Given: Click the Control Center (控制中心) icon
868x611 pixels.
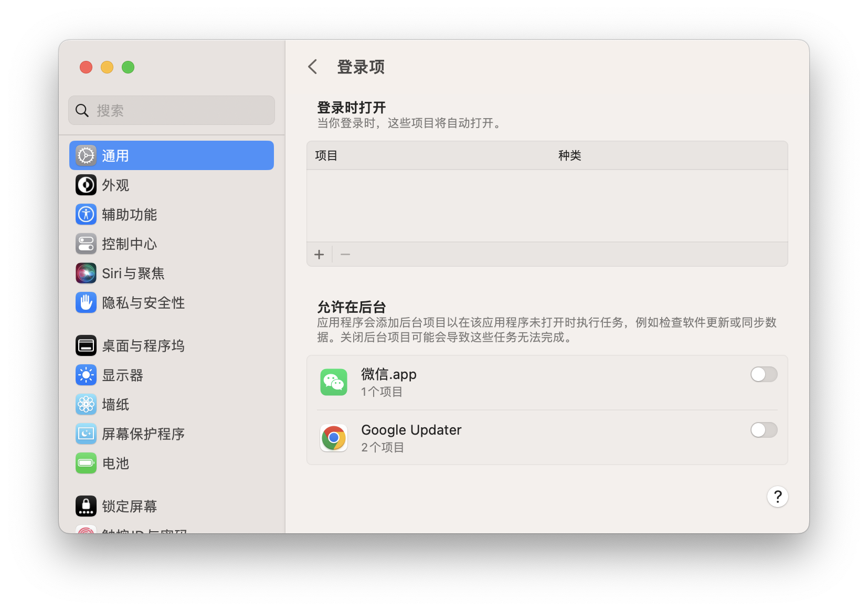Looking at the screenshot, I should 86,244.
